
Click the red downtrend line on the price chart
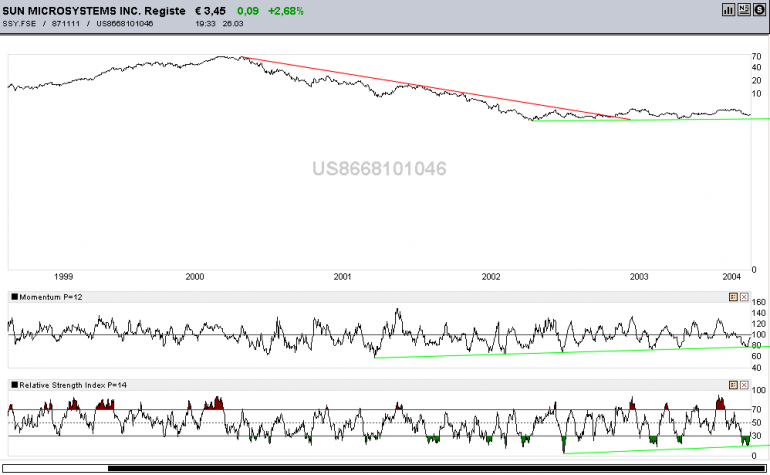pos(437,88)
